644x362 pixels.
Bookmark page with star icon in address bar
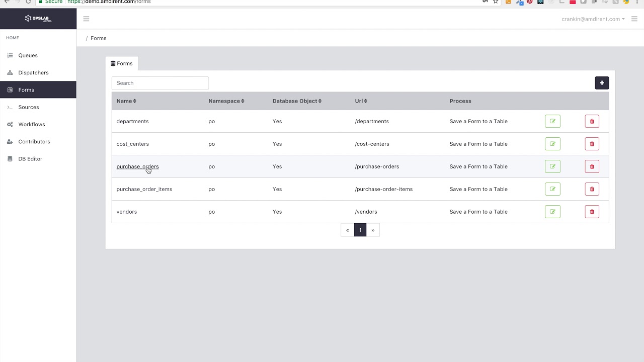coord(496,2)
